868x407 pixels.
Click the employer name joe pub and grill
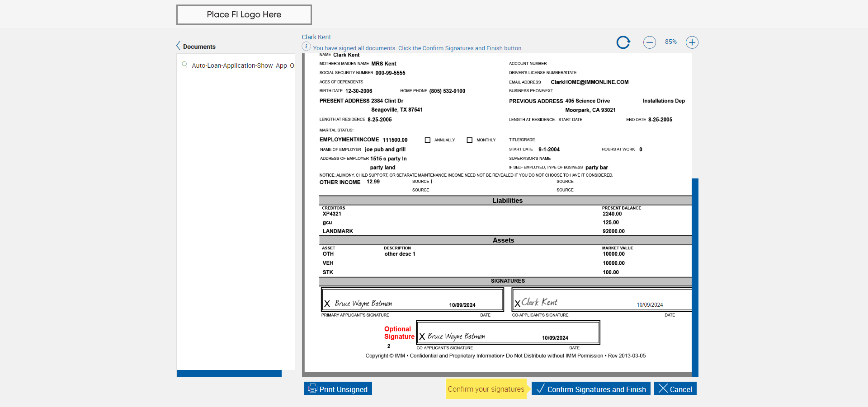[x=385, y=150]
